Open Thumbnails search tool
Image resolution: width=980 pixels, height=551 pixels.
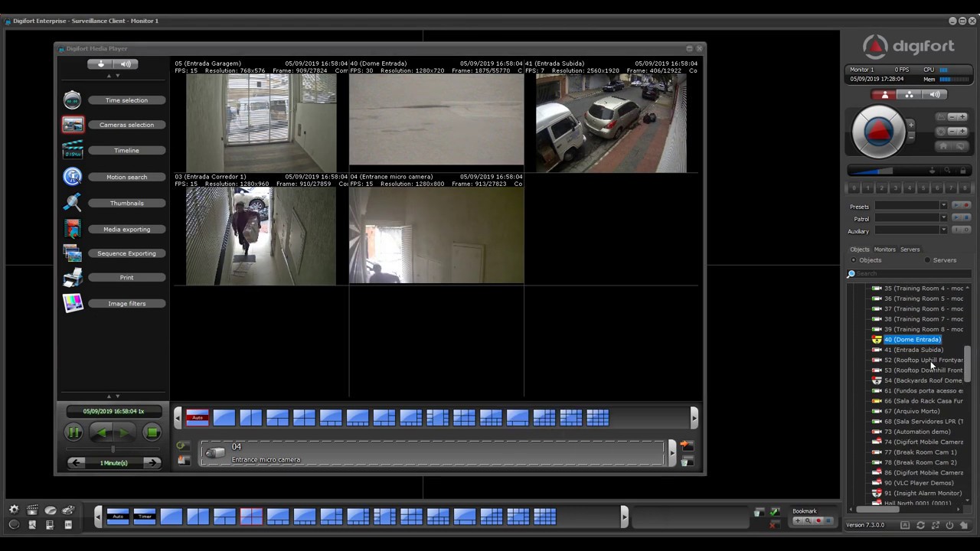[x=126, y=203]
